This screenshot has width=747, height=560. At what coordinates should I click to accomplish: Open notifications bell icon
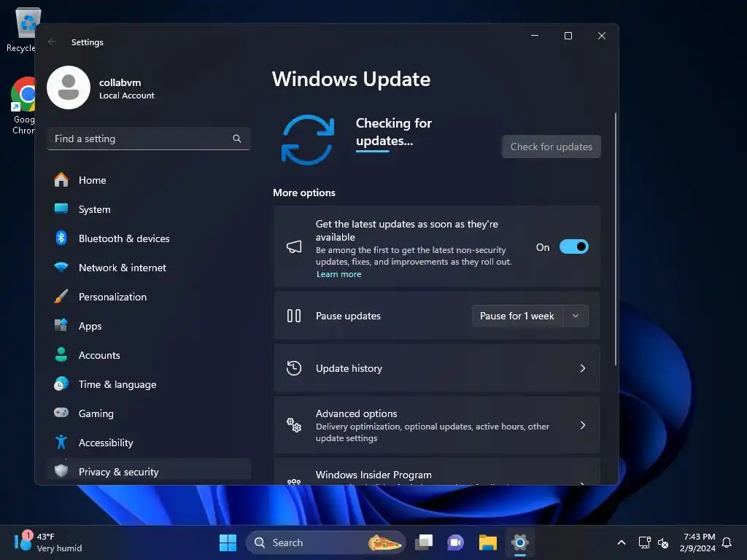pyautogui.click(x=727, y=542)
